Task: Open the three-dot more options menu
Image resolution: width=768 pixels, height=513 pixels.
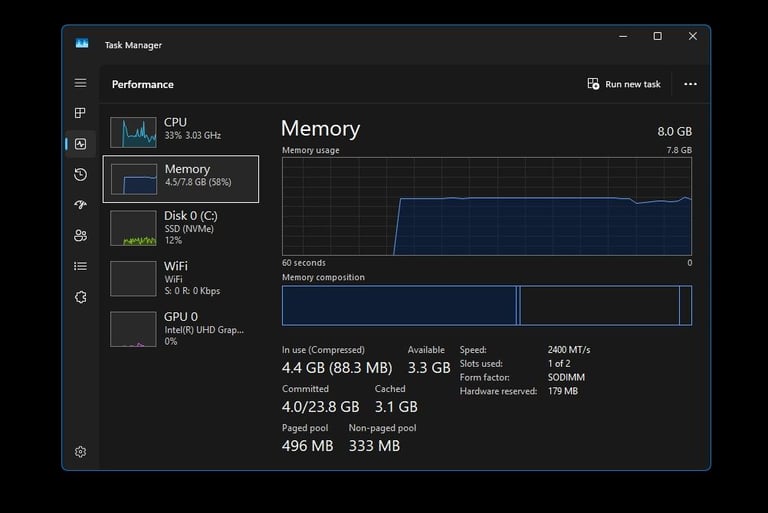Action: 690,84
